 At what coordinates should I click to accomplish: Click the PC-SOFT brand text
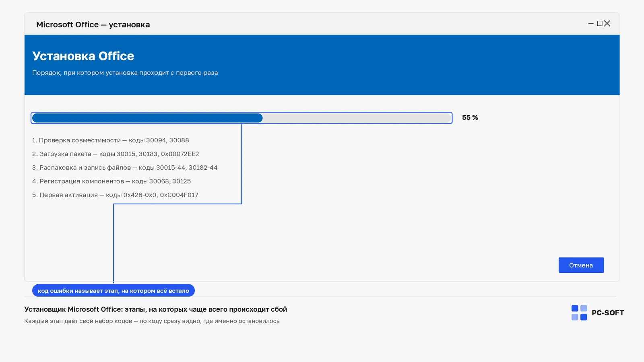click(608, 313)
